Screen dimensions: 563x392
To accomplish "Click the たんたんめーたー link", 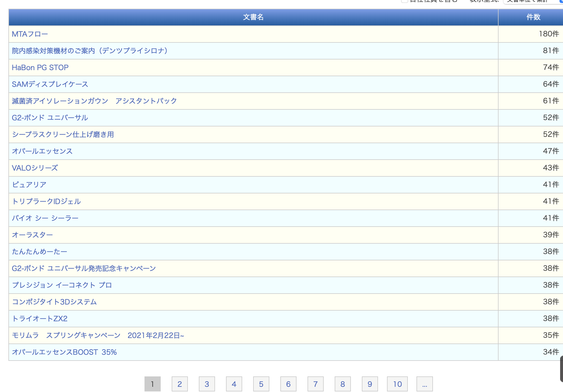I will coord(40,252).
